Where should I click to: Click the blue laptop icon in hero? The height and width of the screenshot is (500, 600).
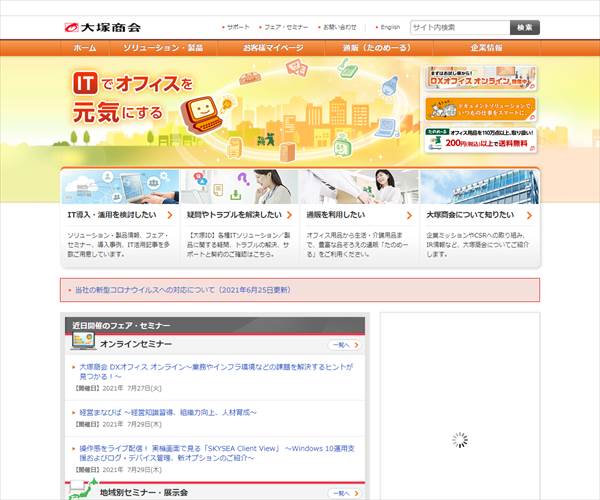[x=386, y=128]
